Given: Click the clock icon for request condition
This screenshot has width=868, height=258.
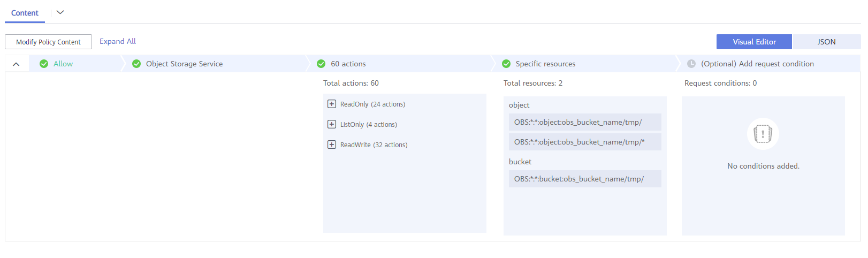Looking at the screenshot, I should (691, 64).
